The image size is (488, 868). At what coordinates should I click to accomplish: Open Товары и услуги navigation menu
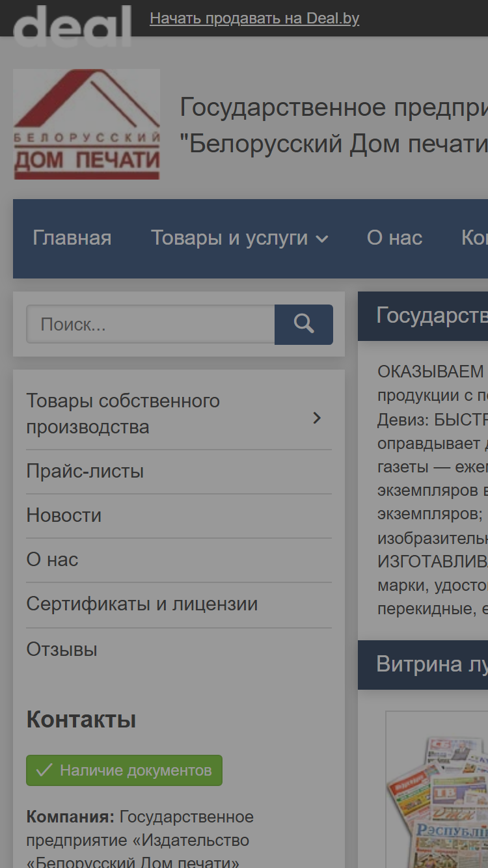tap(230, 238)
